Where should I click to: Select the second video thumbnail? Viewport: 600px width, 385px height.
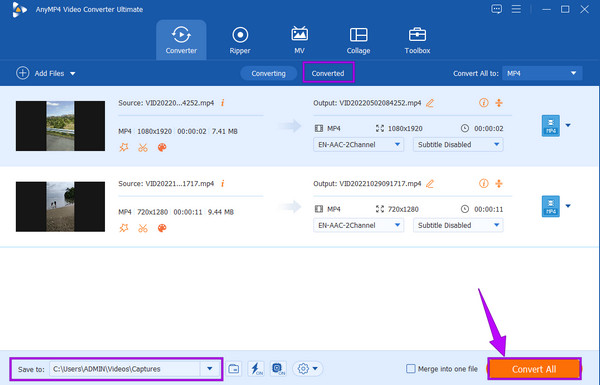click(60, 207)
